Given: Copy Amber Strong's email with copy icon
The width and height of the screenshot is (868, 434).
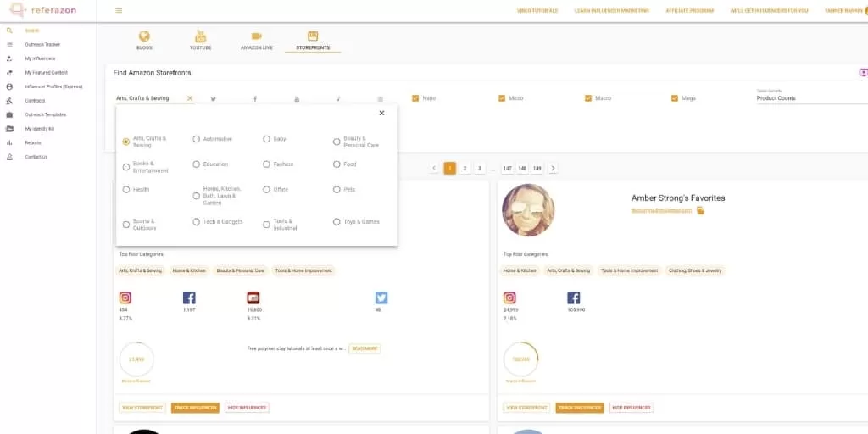Looking at the screenshot, I should tap(700, 210).
